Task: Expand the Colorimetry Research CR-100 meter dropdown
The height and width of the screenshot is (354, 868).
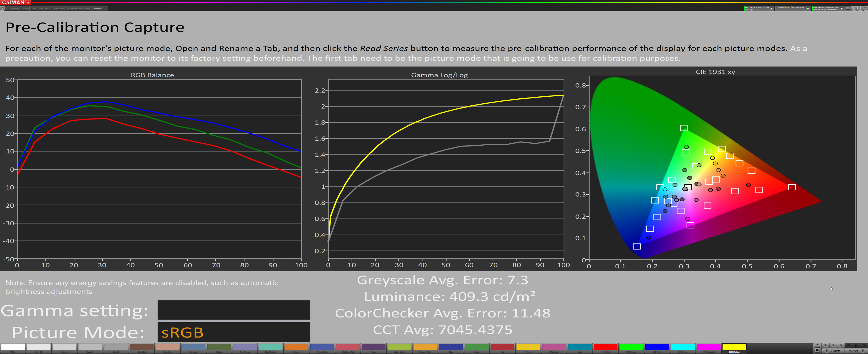Action: (772, 9)
